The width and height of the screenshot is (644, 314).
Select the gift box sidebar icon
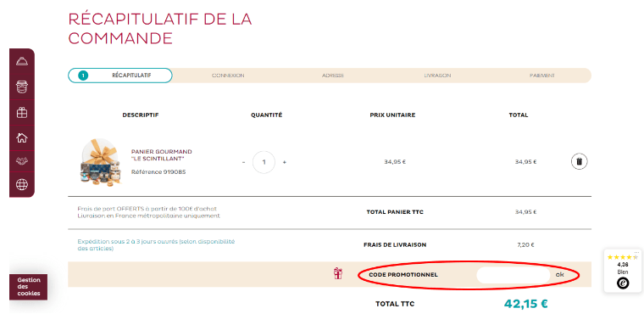22,112
